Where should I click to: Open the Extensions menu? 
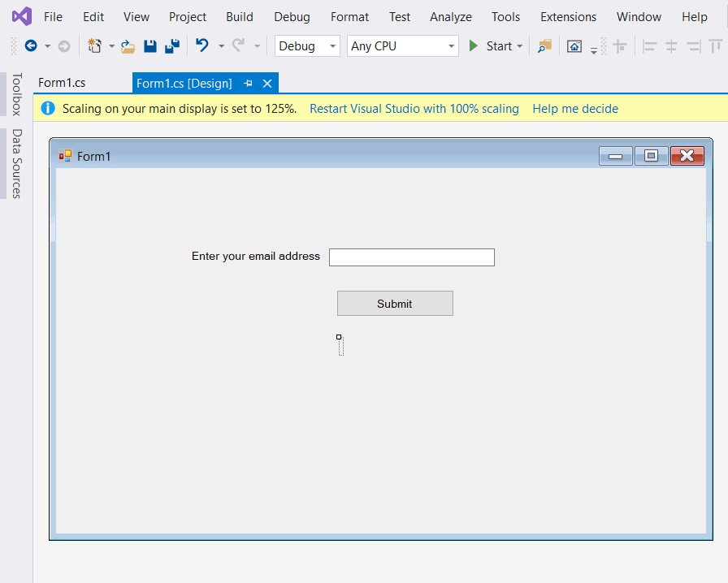pos(568,17)
